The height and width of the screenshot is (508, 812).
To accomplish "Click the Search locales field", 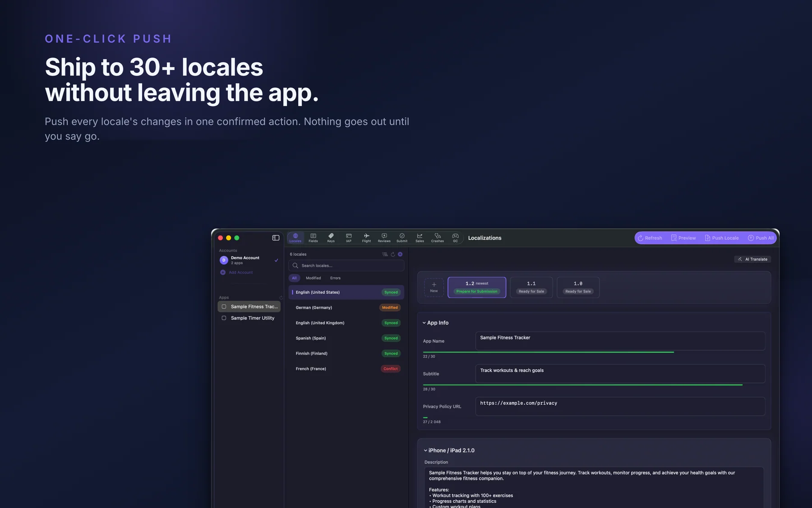I will [346, 266].
